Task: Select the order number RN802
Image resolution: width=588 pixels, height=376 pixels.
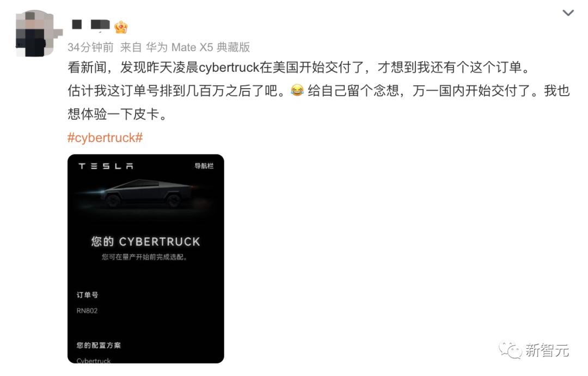Action: point(87,311)
